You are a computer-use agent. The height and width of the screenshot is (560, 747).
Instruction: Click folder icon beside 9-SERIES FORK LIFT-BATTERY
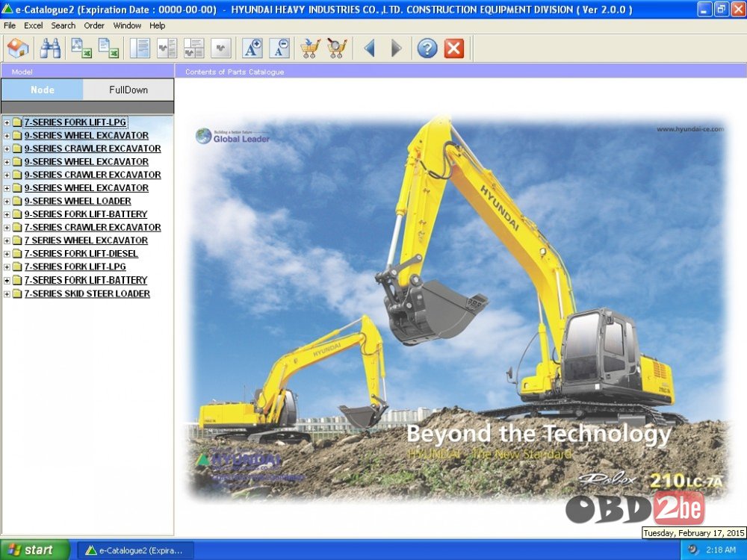[x=17, y=214]
